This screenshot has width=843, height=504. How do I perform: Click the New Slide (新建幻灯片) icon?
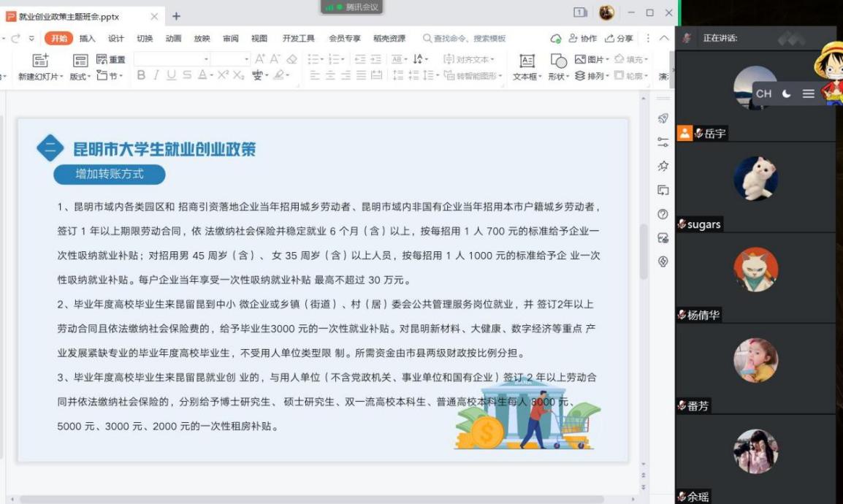pos(40,60)
